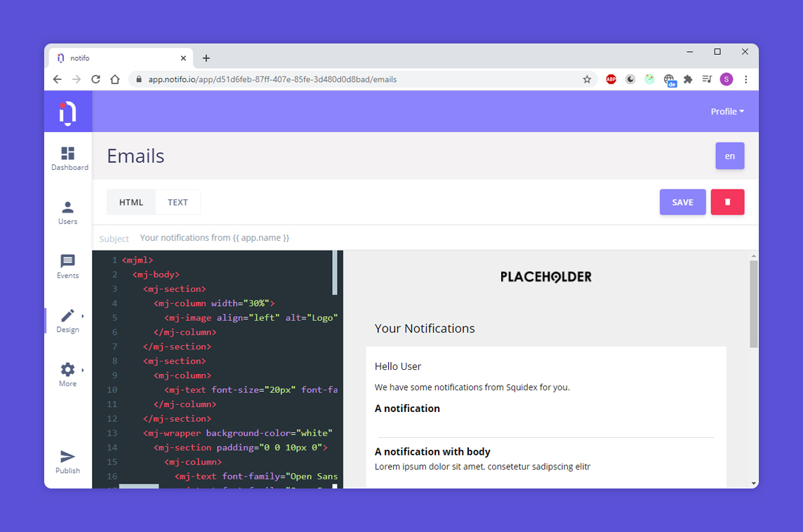Screen dimensions: 803x532
Task: Open the translate globe extension
Action: click(670, 80)
